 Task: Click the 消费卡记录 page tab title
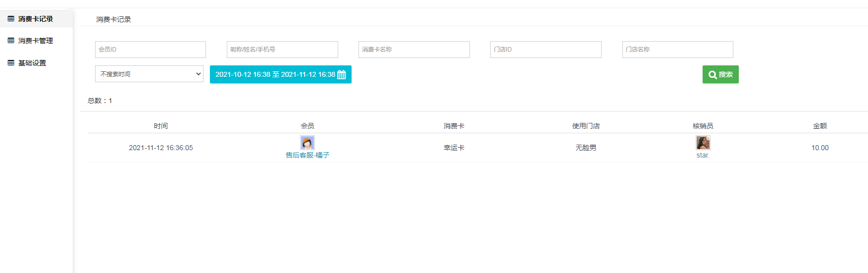[113, 19]
